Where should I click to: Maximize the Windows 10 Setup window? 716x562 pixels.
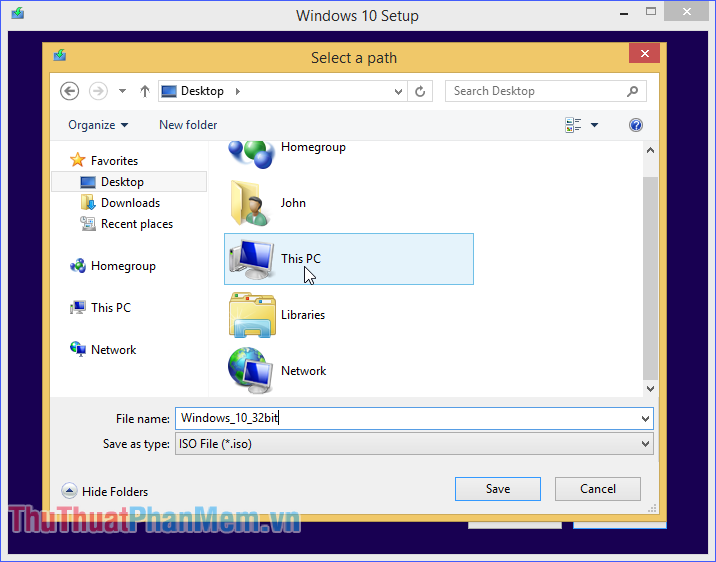click(651, 12)
